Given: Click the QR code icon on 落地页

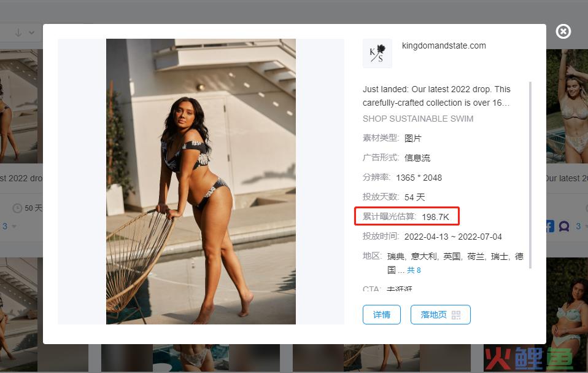Looking at the screenshot, I should point(456,315).
